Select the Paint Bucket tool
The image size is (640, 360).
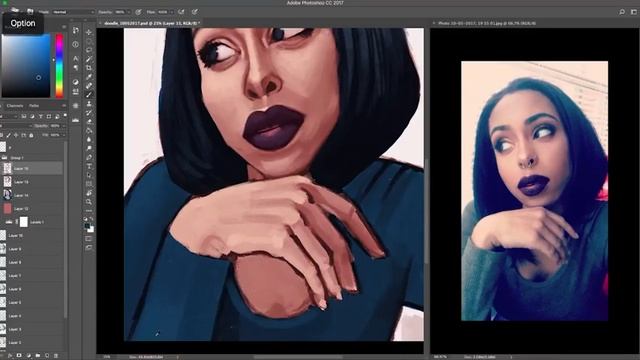click(x=89, y=131)
